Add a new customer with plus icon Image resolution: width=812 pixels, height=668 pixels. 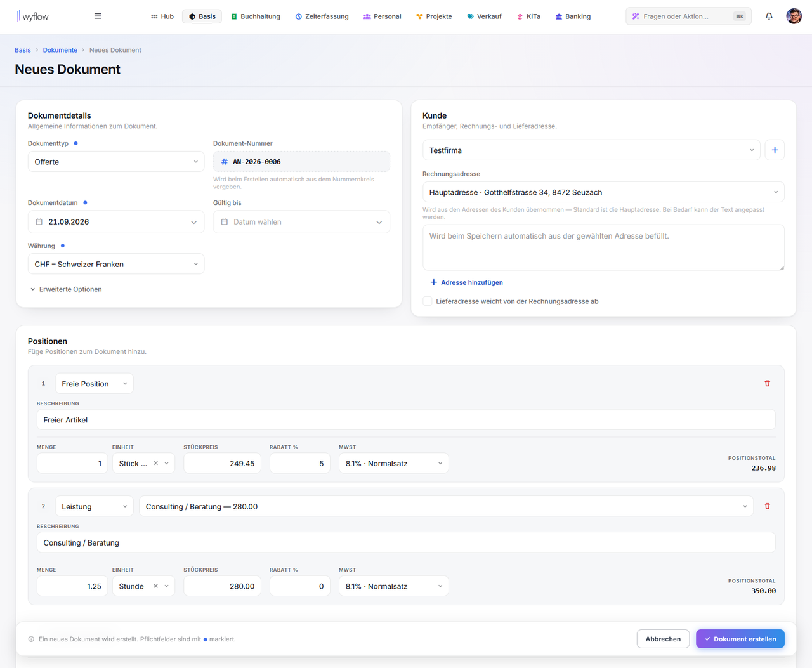(775, 150)
